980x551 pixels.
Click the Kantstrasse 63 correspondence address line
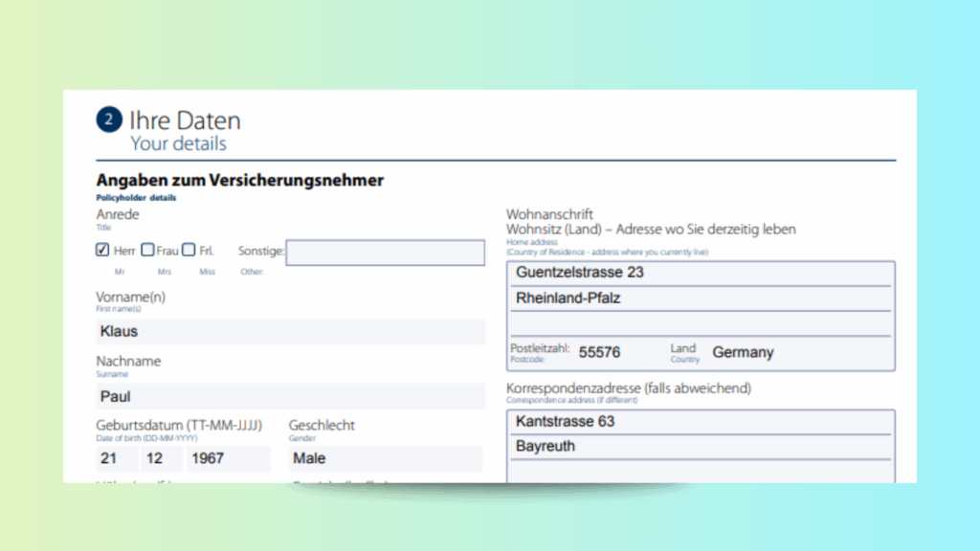click(701, 422)
